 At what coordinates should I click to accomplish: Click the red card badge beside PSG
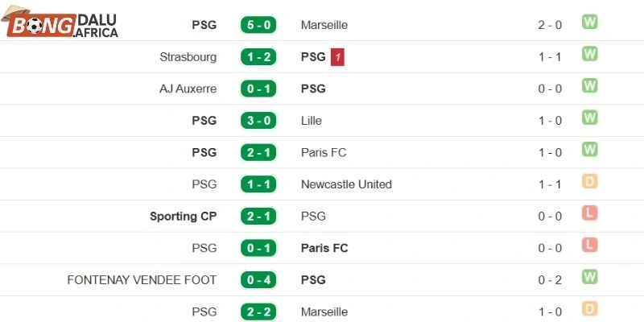coord(337,57)
